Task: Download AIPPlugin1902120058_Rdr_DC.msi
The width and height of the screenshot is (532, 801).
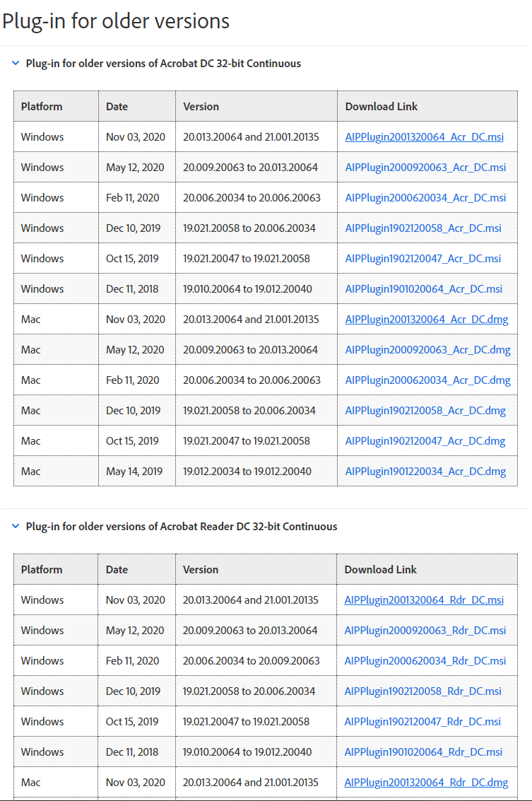Action: [x=422, y=691]
